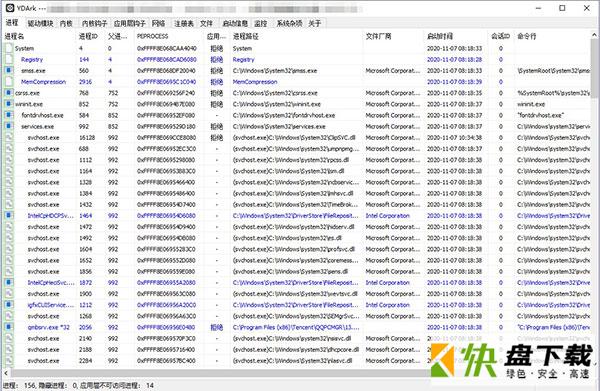Click the icon of svchost.exe PID 2140
The image size is (600, 391).
coord(9,338)
